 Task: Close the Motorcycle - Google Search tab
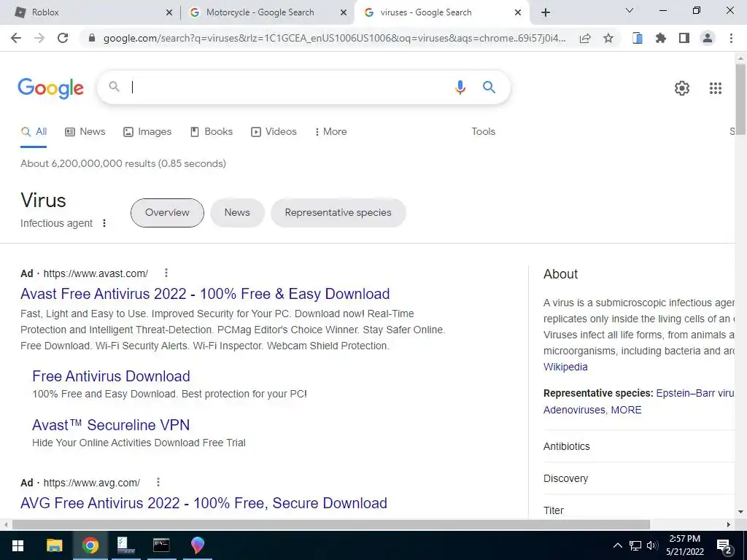click(x=344, y=13)
